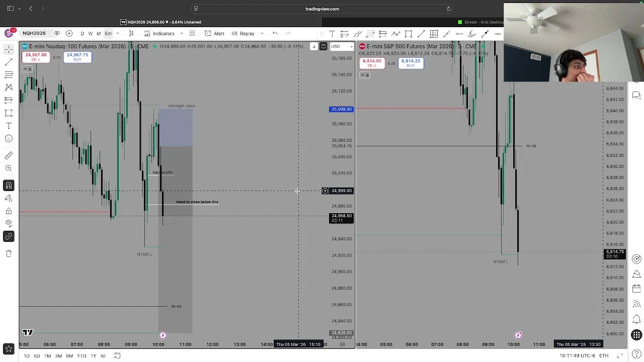Click the undo arrow
This screenshot has height=362, width=644.
(x=275, y=33)
